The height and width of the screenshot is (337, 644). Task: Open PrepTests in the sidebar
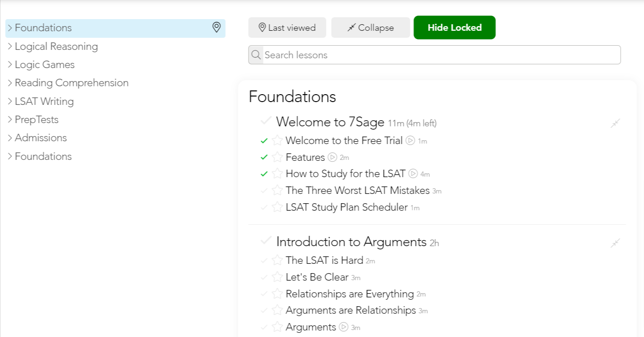click(36, 120)
